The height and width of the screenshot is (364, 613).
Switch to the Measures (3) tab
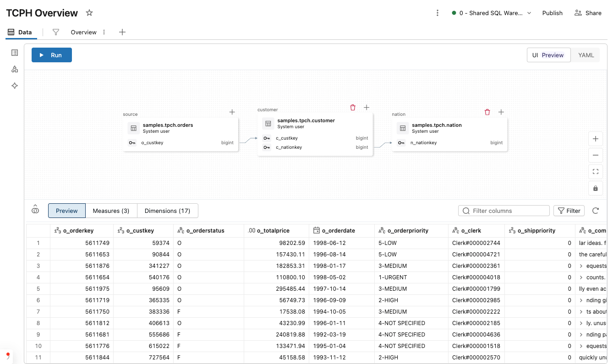coord(111,211)
